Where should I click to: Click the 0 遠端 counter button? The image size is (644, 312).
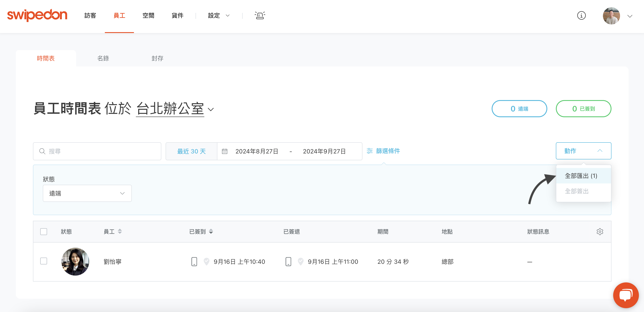pyautogui.click(x=519, y=109)
